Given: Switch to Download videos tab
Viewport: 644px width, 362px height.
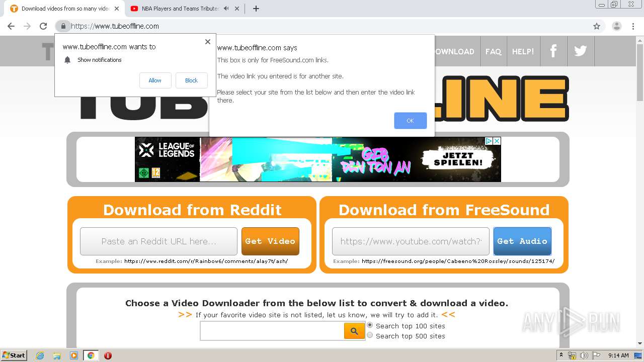Looking at the screenshot, I should pos(64,9).
